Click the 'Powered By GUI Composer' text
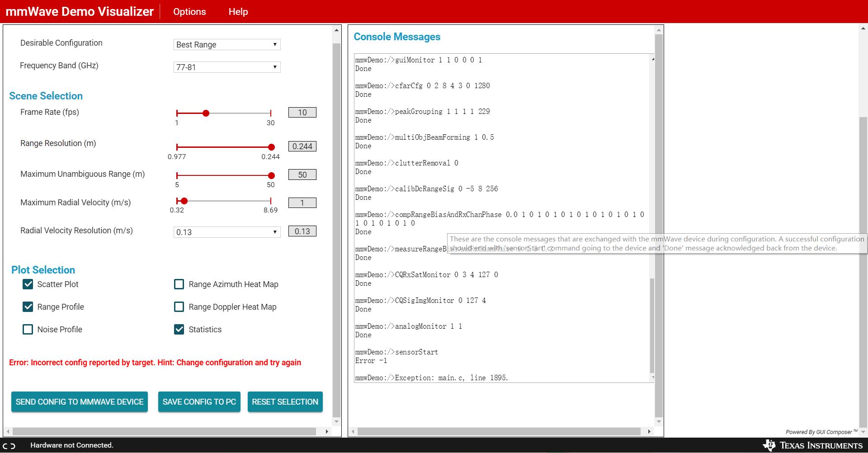The width and height of the screenshot is (868, 453). (821, 432)
